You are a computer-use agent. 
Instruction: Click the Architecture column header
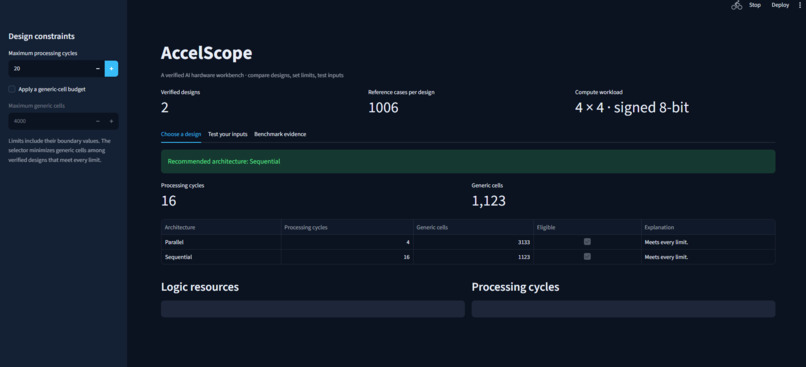pos(221,227)
